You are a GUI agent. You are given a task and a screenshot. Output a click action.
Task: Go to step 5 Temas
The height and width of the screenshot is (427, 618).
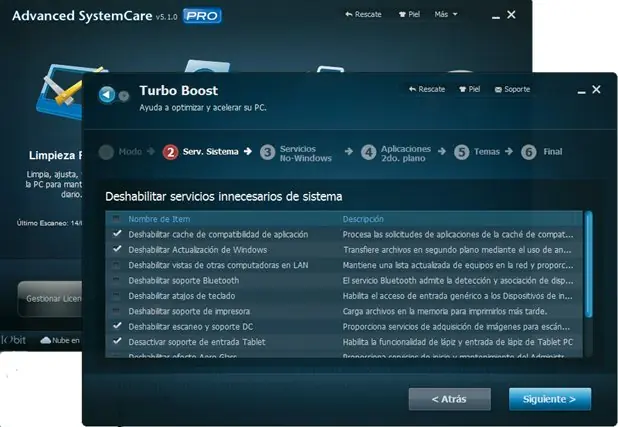[477, 152]
